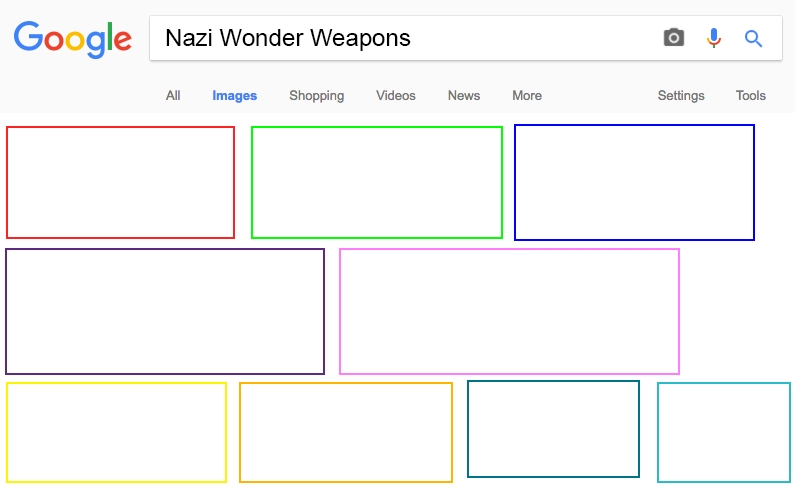
Task: Open the Shopping tab
Action: pos(316,95)
